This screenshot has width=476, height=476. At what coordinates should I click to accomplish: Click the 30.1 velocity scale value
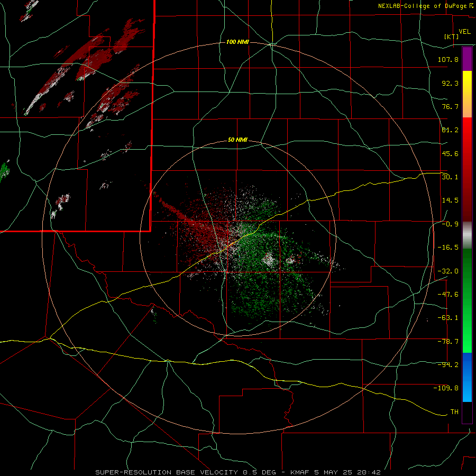click(x=450, y=177)
